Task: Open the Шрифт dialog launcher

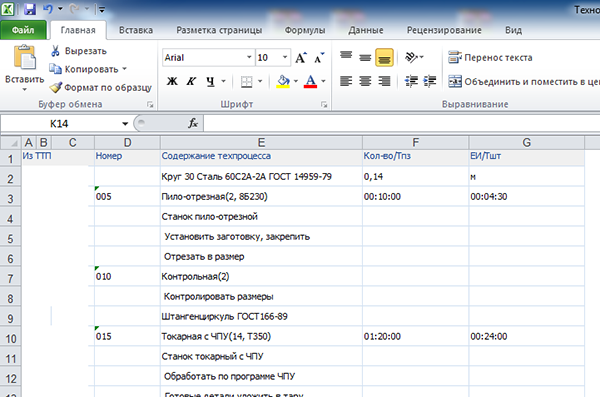Action: (x=324, y=104)
